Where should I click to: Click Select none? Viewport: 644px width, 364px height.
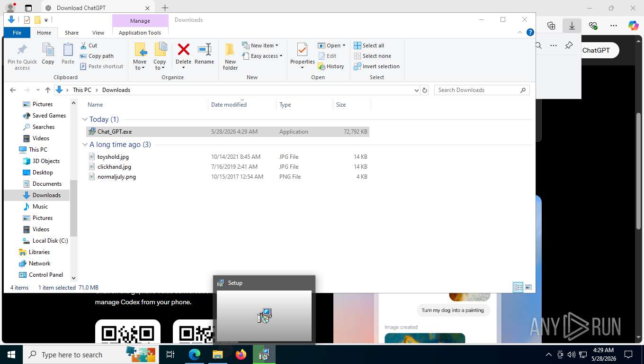[372, 56]
